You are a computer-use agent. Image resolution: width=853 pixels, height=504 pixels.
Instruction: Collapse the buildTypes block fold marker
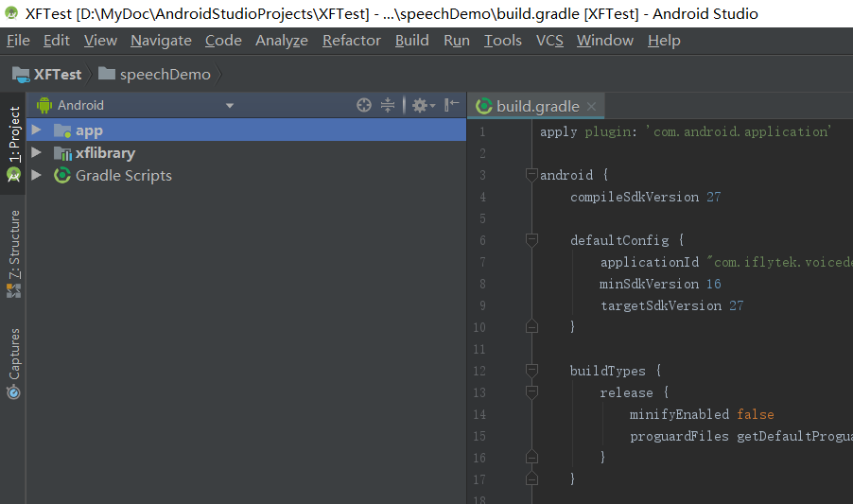coord(531,371)
